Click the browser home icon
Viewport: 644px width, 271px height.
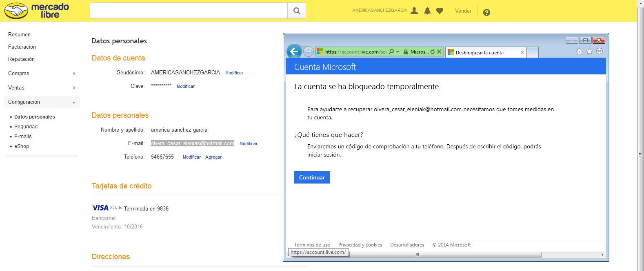tap(580, 52)
